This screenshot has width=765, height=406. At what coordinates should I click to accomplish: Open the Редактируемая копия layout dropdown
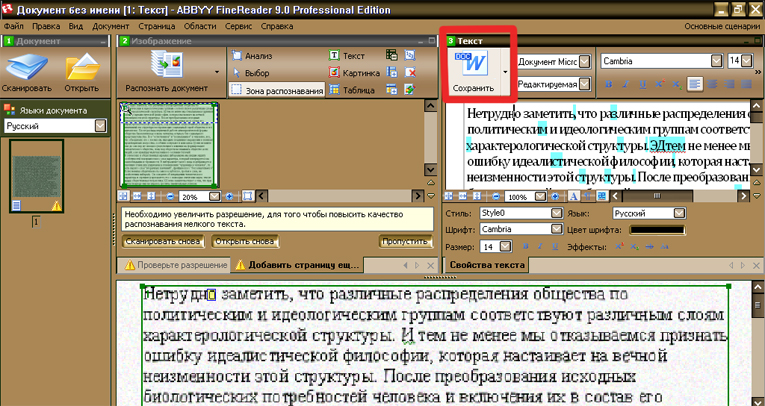(584, 84)
